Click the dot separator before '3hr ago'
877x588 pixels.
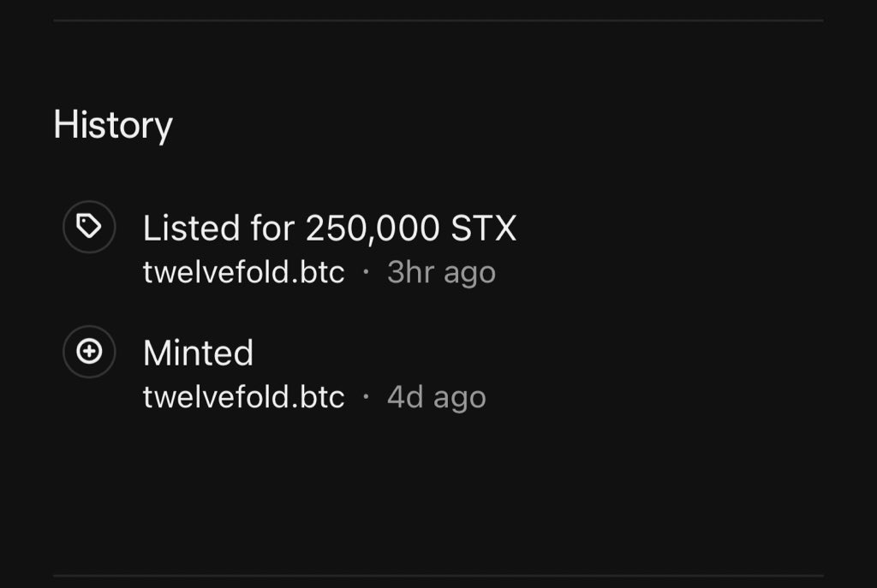pyautogui.click(x=366, y=273)
